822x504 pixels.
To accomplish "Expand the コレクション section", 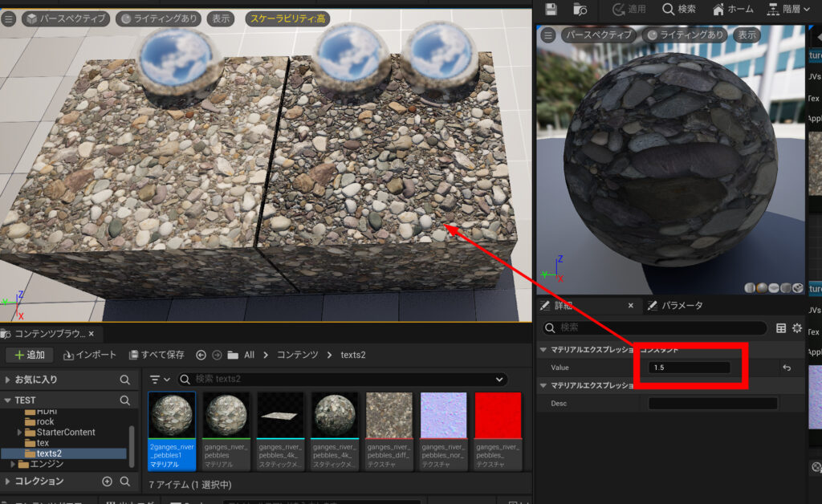I will point(9,482).
